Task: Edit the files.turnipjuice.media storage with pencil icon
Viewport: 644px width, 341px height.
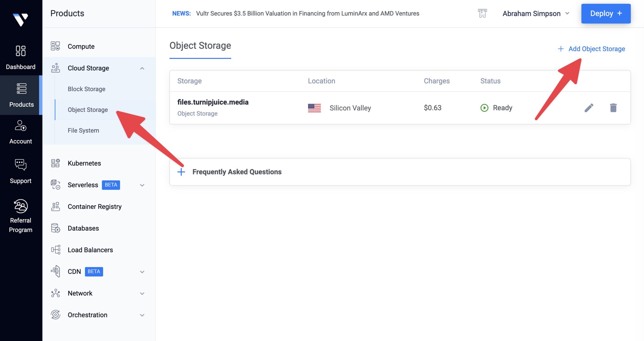Action: 589,108
